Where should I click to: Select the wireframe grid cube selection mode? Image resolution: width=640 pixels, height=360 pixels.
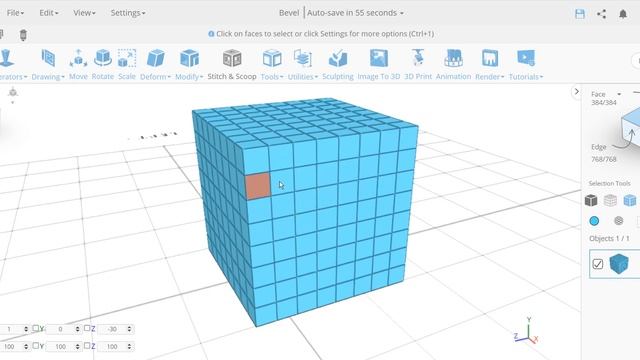click(x=610, y=200)
